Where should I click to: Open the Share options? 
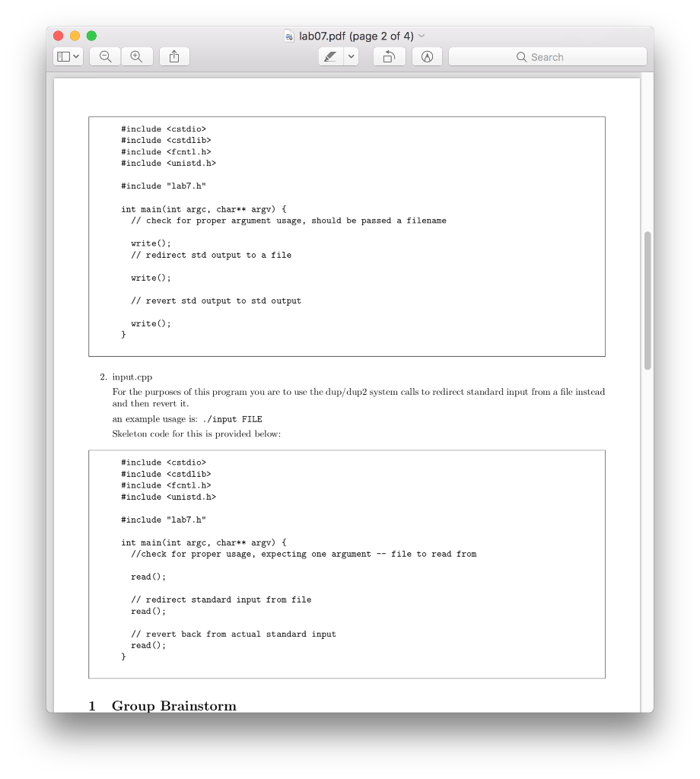click(173, 56)
